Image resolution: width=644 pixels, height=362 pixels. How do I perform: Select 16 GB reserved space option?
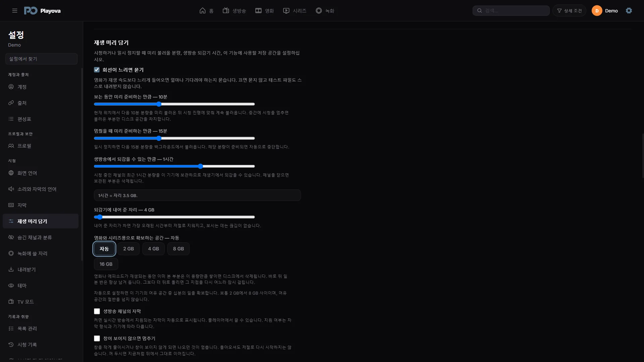pos(106,264)
